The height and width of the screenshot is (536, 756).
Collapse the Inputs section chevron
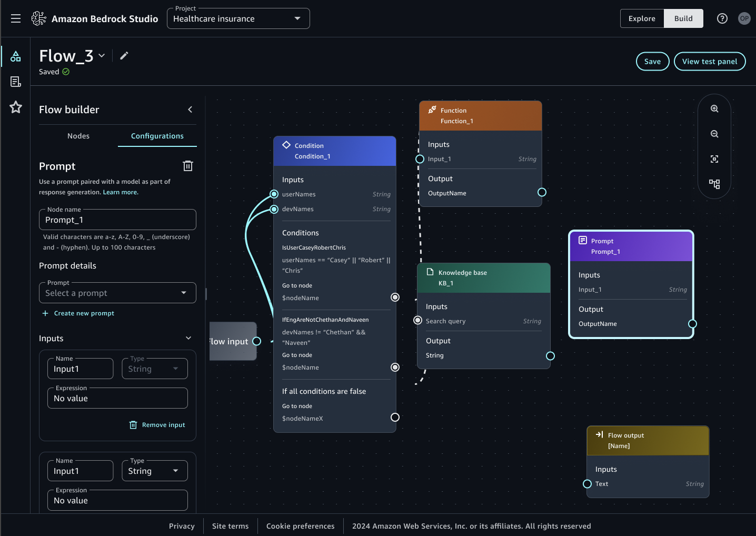pyautogui.click(x=188, y=338)
